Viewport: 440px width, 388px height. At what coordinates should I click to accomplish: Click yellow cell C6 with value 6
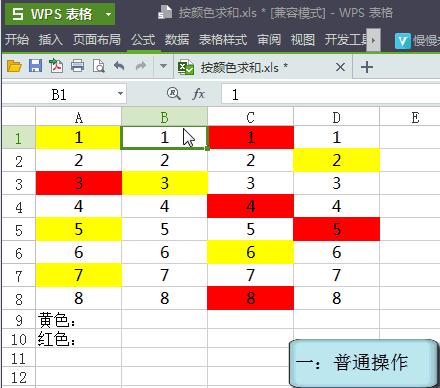click(x=250, y=252)
